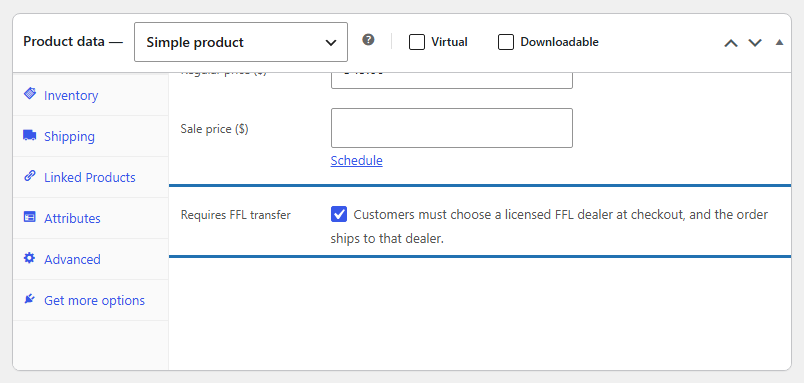Image resolution: width=804 pixels, height=383 pixels.
Task: Enable the Downloadable checkbox
Action: click(x=506, y=42)
